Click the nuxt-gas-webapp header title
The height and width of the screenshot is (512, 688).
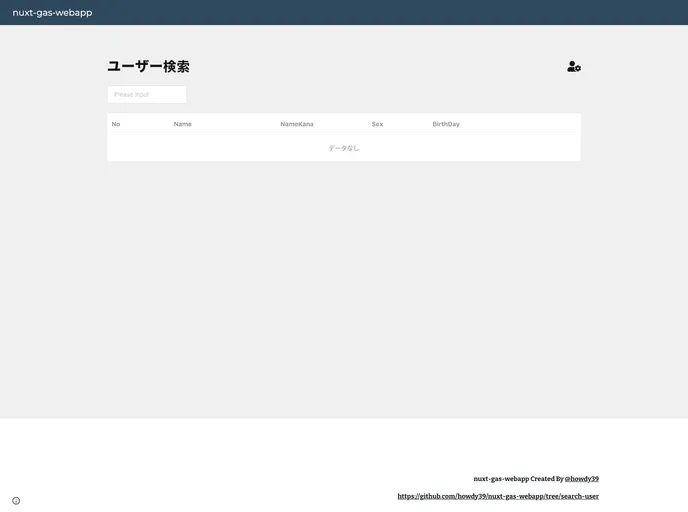(x=52, y=12)
